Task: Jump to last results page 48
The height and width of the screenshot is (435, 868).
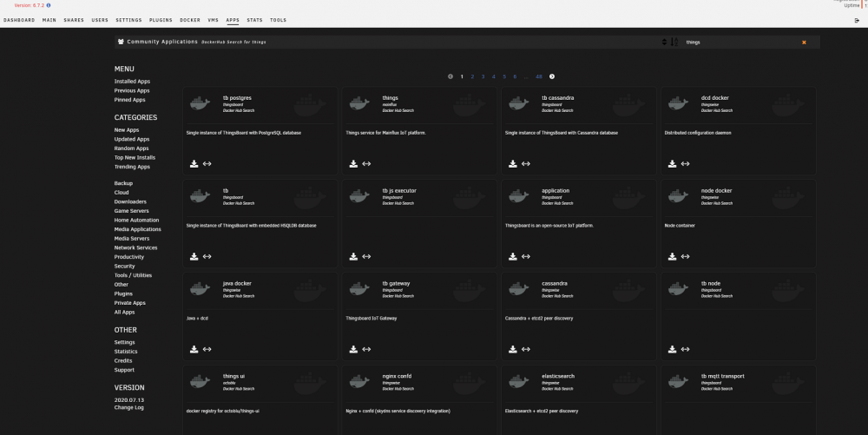Action: point(539,77)
